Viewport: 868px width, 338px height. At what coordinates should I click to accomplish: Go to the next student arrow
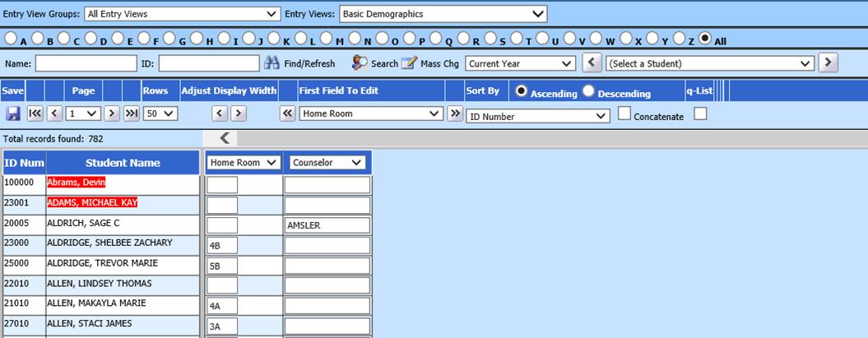tap(829, 63)
